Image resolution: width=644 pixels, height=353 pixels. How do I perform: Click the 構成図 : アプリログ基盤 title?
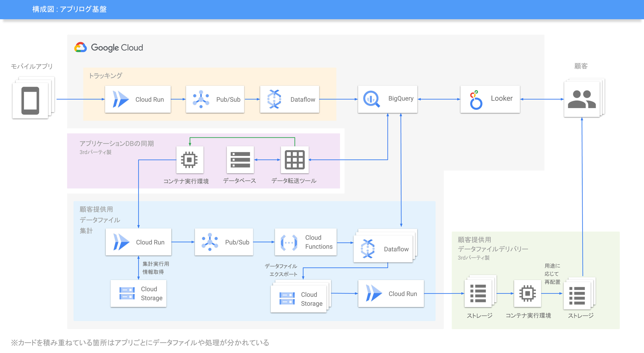click(69, 9)
